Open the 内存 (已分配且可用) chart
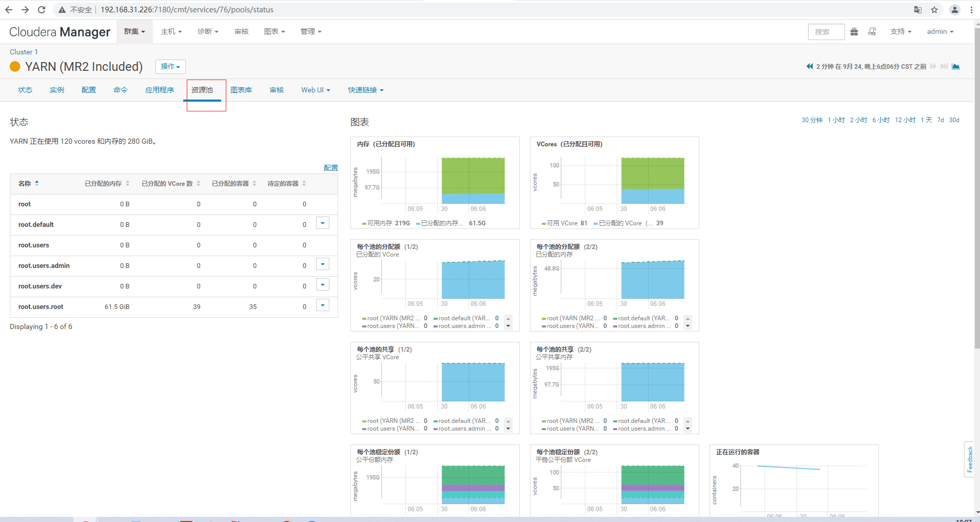Screen dimensions: 980x522 (x=435, y=183)
